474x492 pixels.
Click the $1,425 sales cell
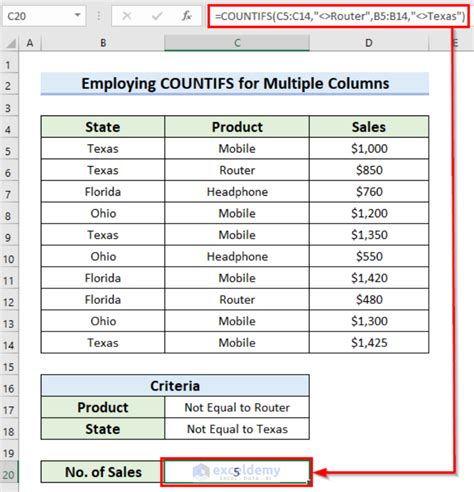click(369, 342)
